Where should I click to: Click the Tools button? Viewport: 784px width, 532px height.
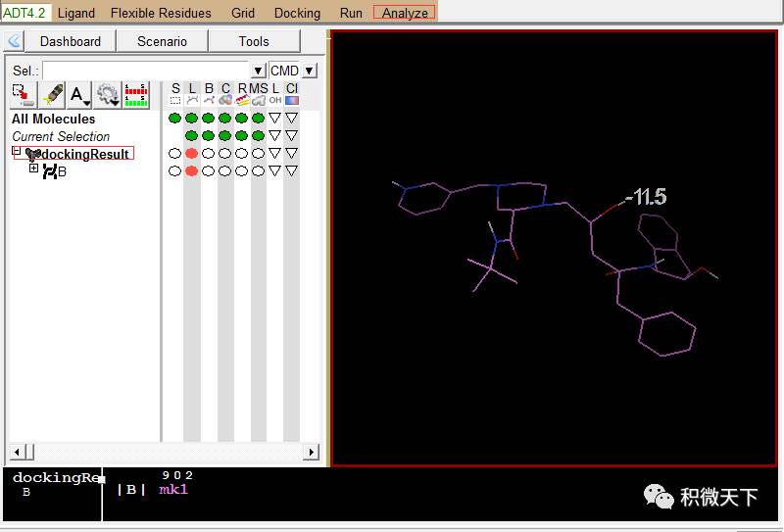pyautogui.click(x=254, y=41)
